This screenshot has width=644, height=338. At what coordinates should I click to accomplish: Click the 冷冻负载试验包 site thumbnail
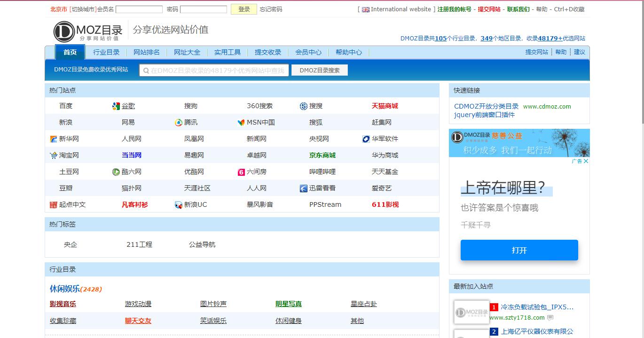pos(471,312)
